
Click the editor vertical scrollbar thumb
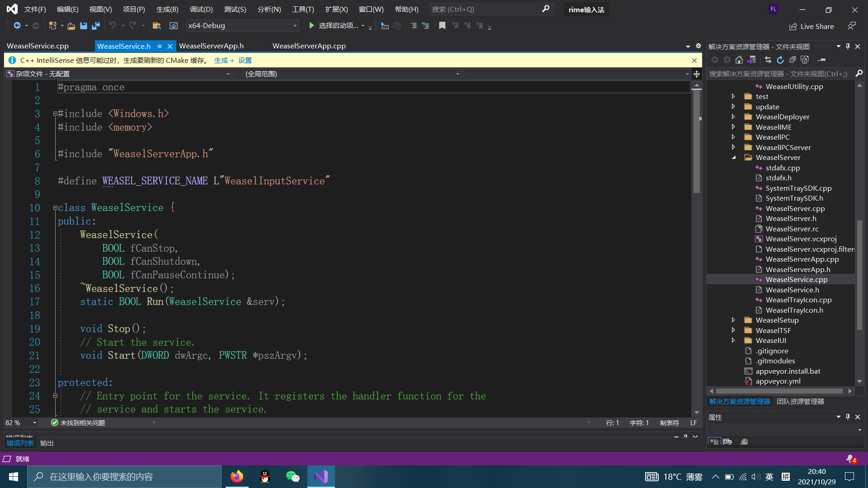[x=697, y=140]
